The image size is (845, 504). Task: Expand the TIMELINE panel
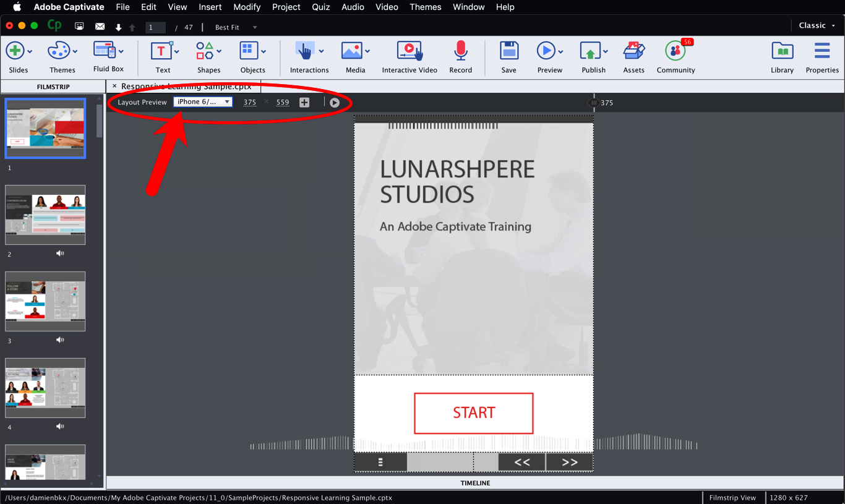coord(475,483)
